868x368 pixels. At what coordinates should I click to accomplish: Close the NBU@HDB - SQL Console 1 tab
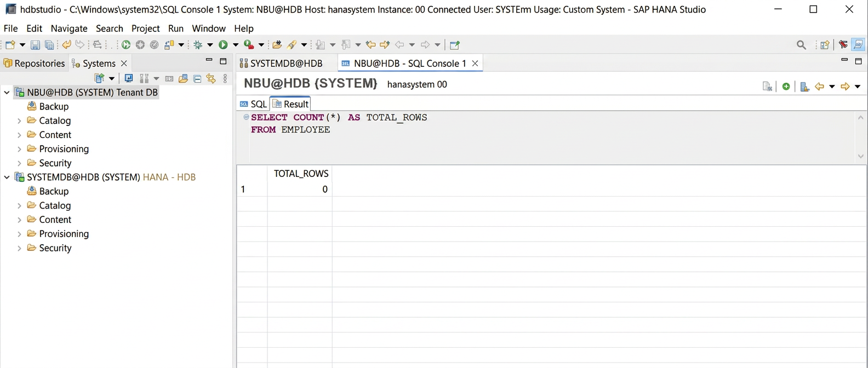[x=475, y=64]
